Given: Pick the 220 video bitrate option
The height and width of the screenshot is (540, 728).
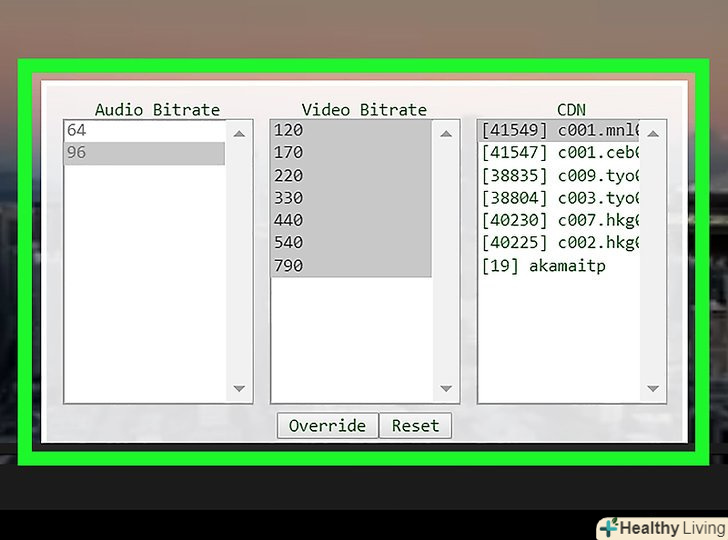Looking at the screenshot, I should pyautogui.click(x=350, y=175).
